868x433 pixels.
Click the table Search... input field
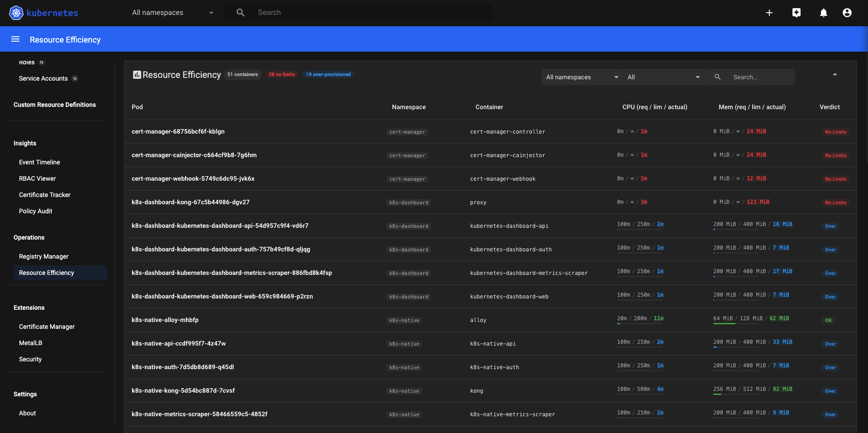[762, 77]
